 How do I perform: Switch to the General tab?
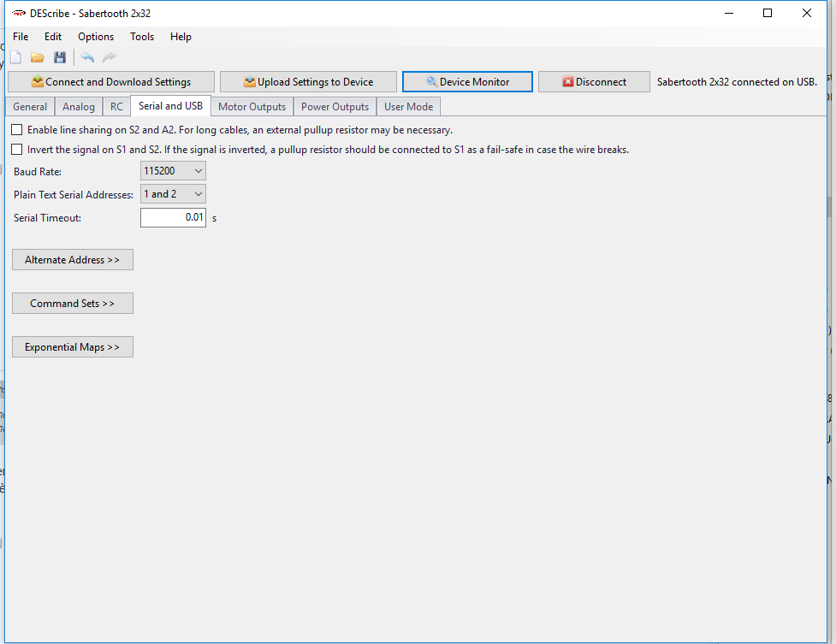[30, 107]
